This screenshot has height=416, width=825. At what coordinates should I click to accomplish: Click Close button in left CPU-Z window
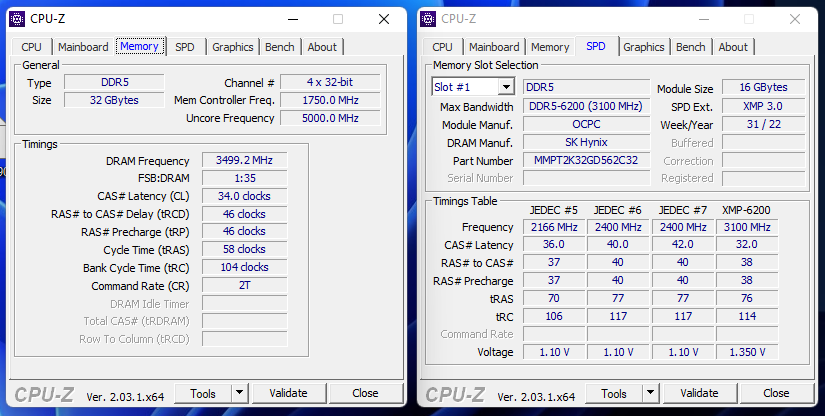(x=365, y=393)
